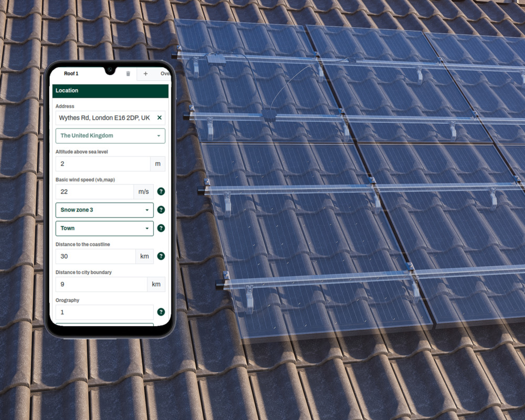Edit the Orography value field
Image resolution: width=525 pixels, height=420 pixels.
point(104,312)
